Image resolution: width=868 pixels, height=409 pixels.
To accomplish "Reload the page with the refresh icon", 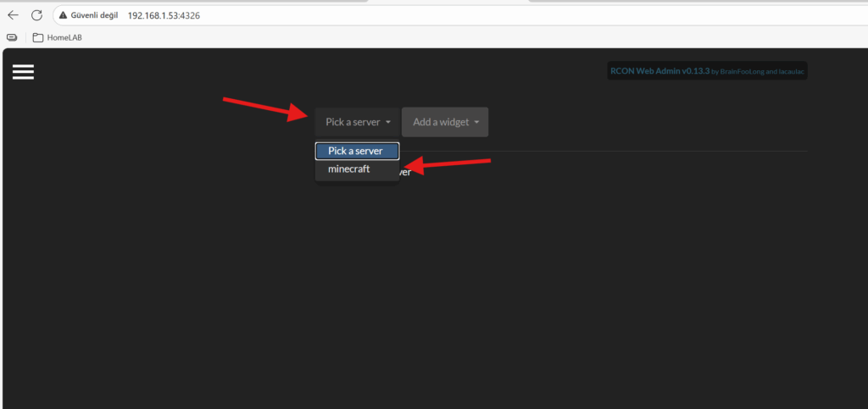I will [36, 15].
